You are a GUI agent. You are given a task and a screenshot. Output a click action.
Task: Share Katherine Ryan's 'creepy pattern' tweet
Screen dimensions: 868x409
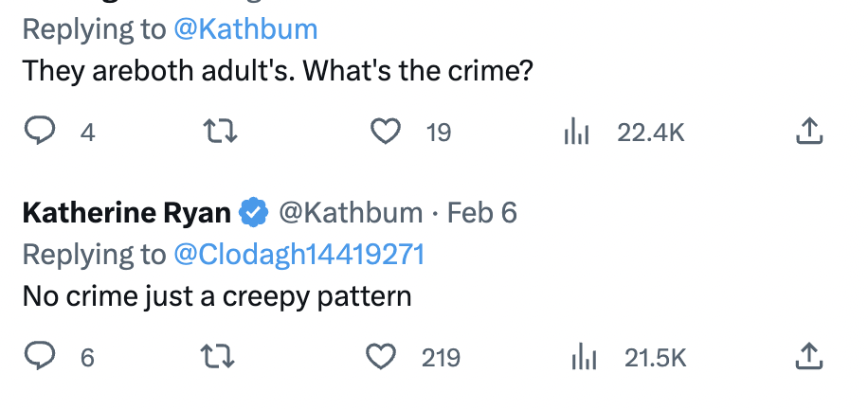pyautogui.click(x=809, y=356)
